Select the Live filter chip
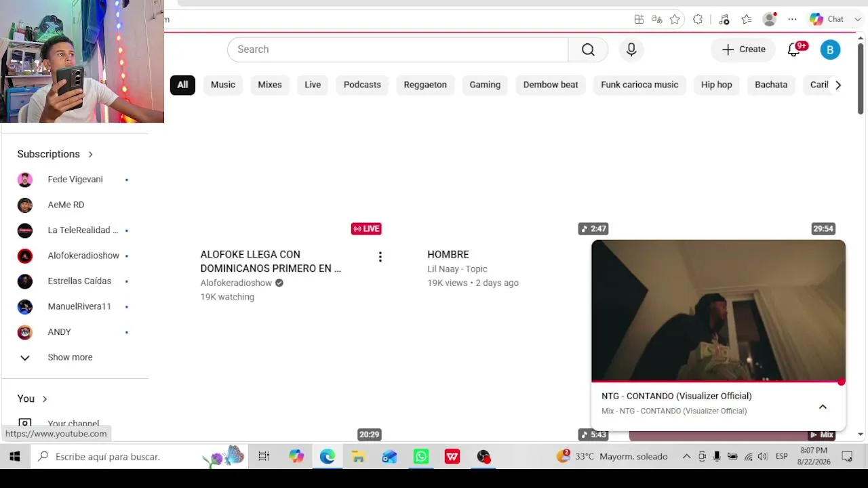868x488 pixels. (x=313, y=85)
